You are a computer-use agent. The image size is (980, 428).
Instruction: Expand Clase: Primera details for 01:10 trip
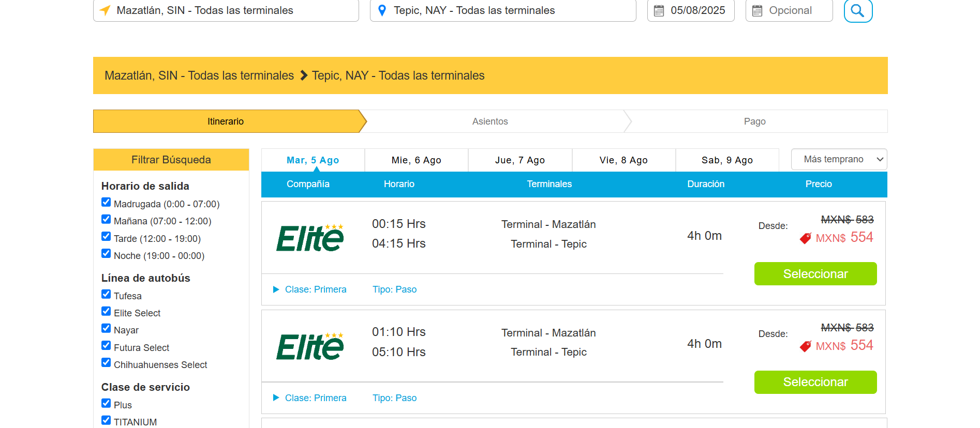[310, 398]
